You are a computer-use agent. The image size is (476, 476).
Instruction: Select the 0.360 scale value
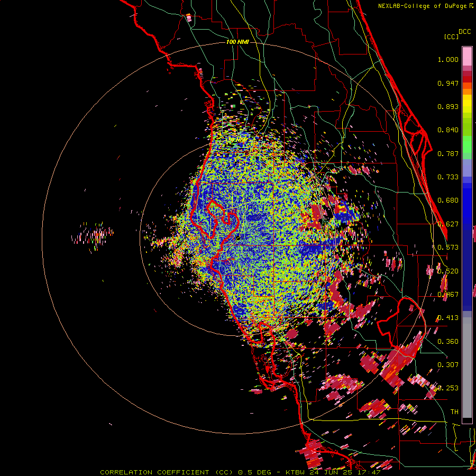[448, 342]
